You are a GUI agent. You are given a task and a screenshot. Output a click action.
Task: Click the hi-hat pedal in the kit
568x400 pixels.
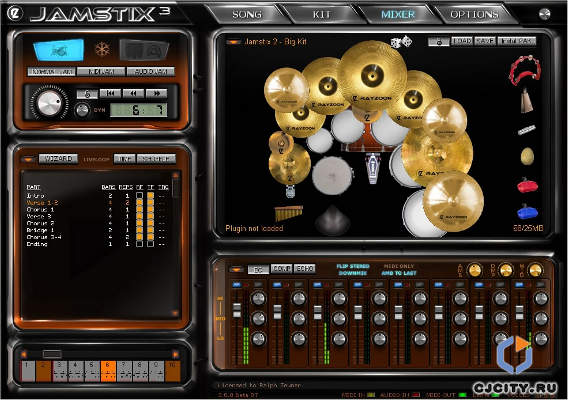pos(290,191)
